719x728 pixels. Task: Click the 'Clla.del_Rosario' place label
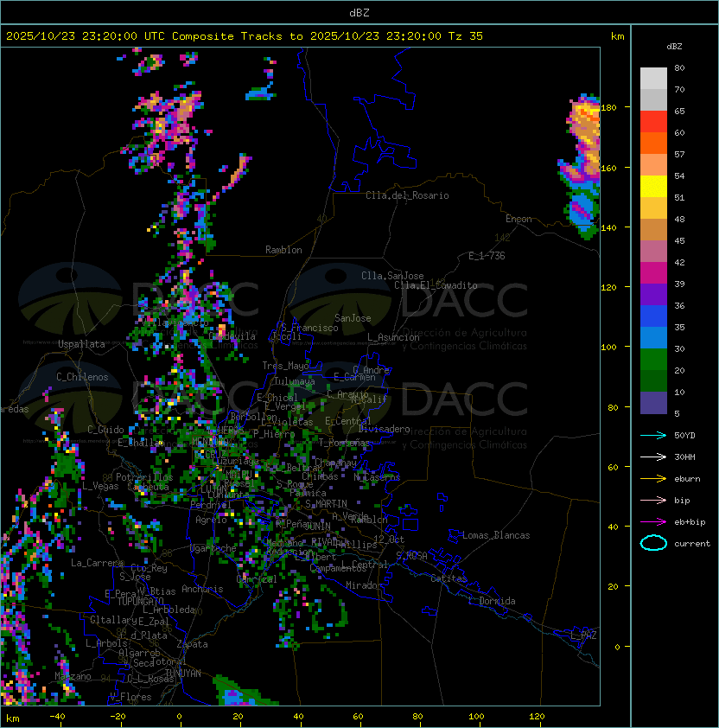(407, 195)
